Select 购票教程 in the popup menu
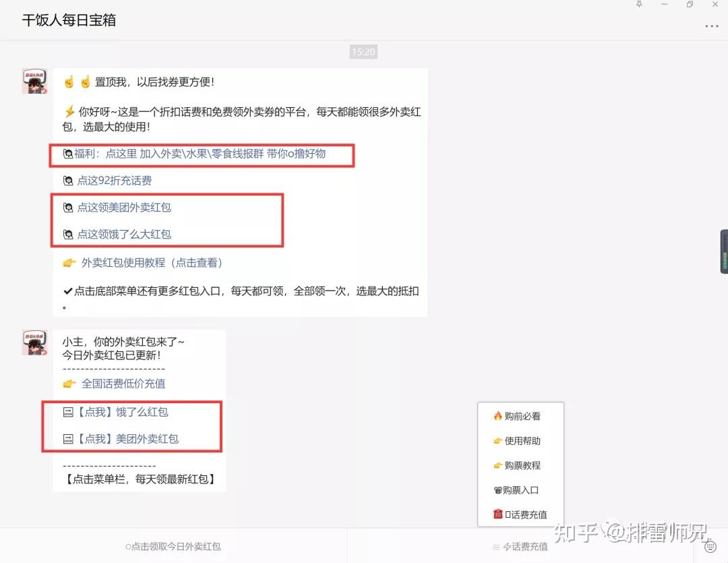728x563 pixels. tap(522, 465)
